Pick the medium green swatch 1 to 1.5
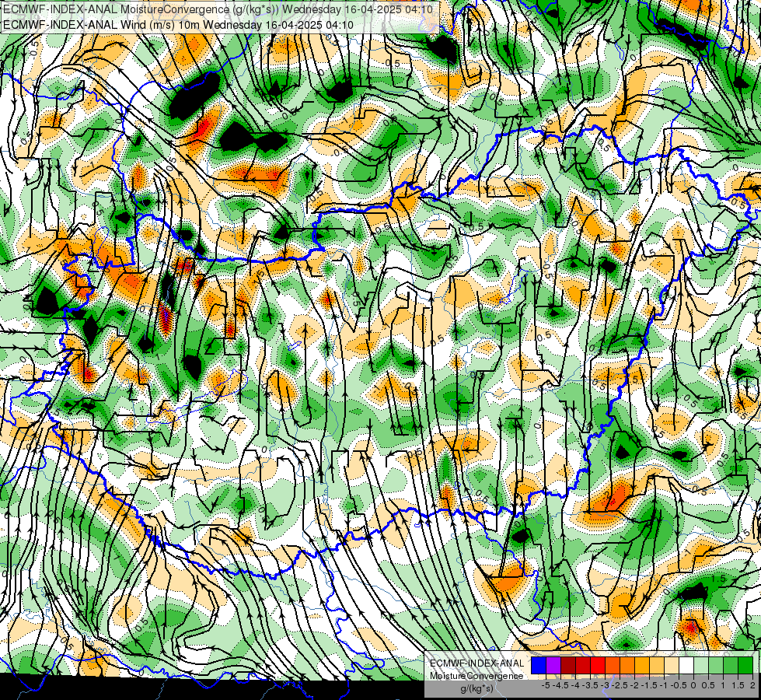The image size is (761, 700). tap(731, 666)
